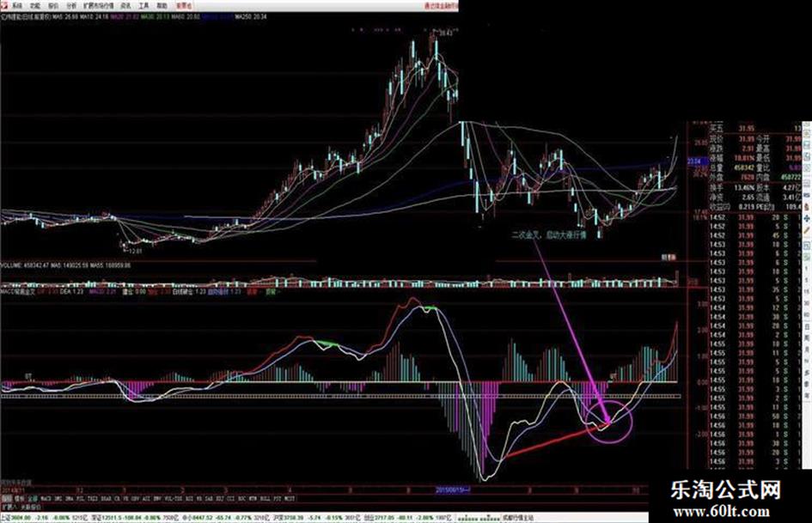This screenshot has width=812, height=523.
Task: Click the MA5 26.68 label
Action: (65, 16)
